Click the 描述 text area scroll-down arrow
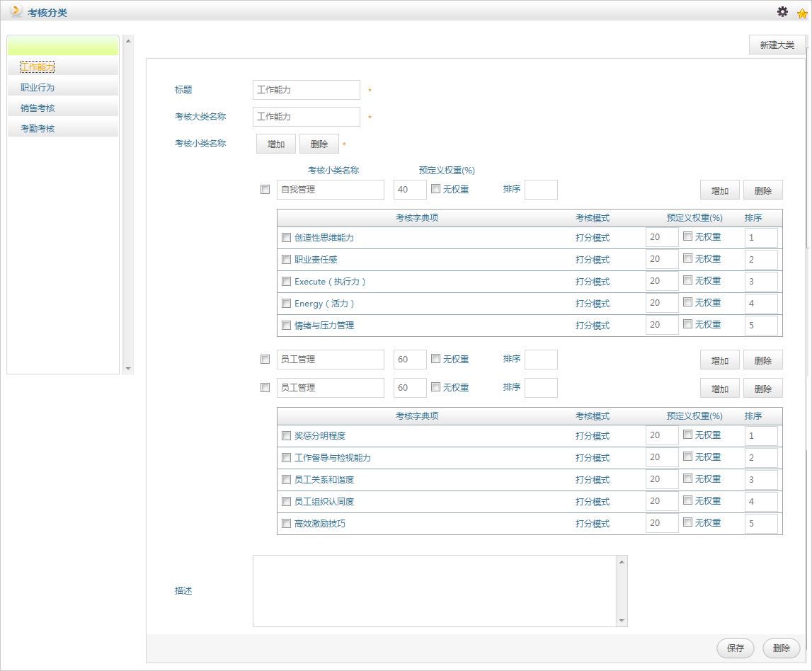Image resolution: width=812 pixels, height=671 pixels. coord(622,620)
